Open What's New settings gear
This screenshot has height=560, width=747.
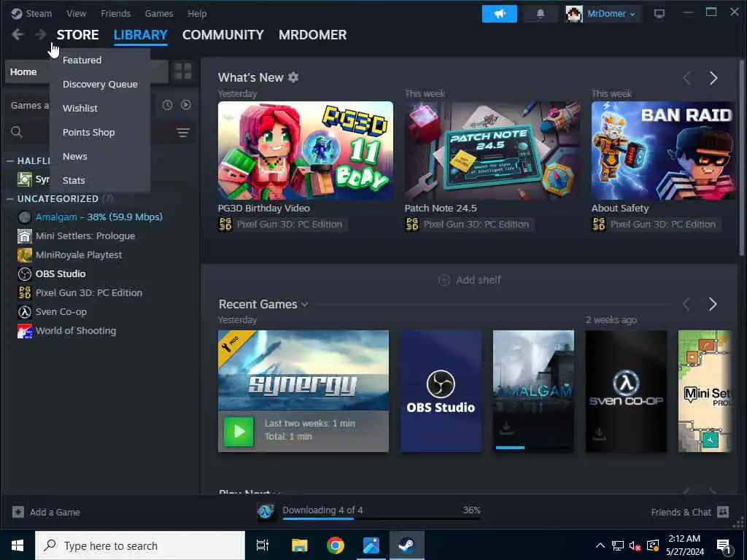tap(293, 77)
